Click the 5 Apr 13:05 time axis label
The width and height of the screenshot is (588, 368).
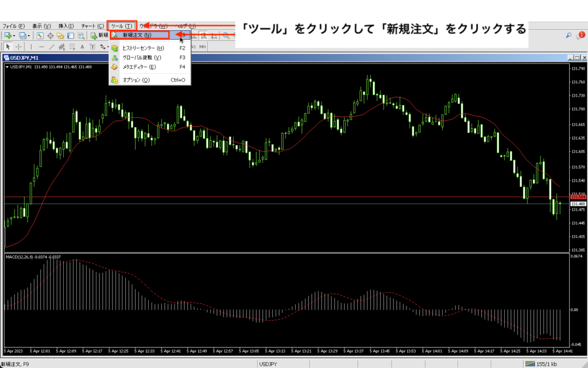(x=249, y=351)
